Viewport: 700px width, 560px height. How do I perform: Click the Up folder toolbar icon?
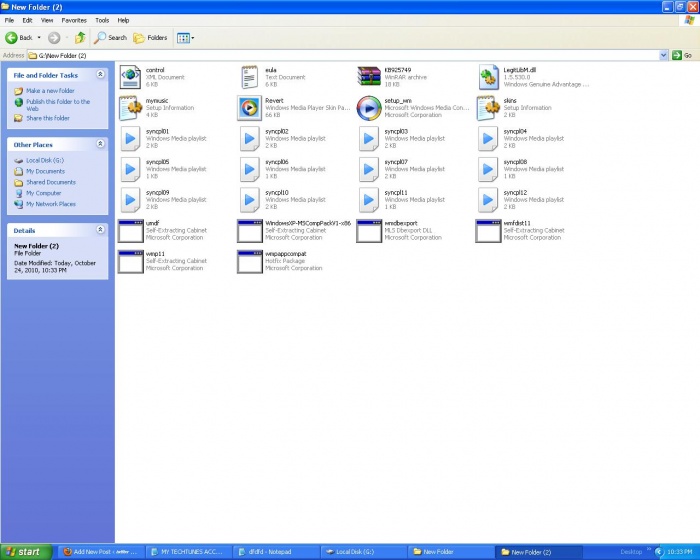point(80,38)
